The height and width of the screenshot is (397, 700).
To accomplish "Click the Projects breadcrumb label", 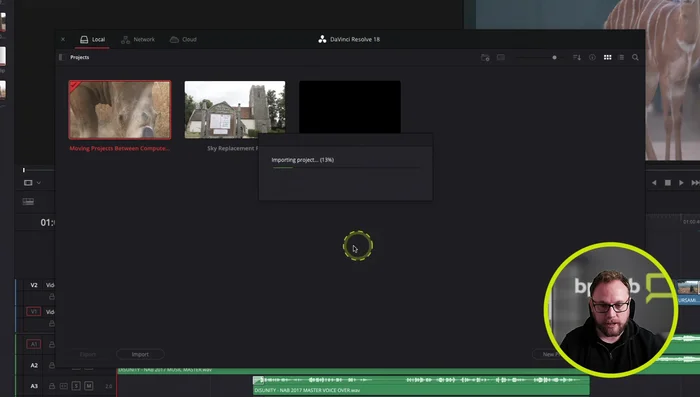I will pos(79,57).
